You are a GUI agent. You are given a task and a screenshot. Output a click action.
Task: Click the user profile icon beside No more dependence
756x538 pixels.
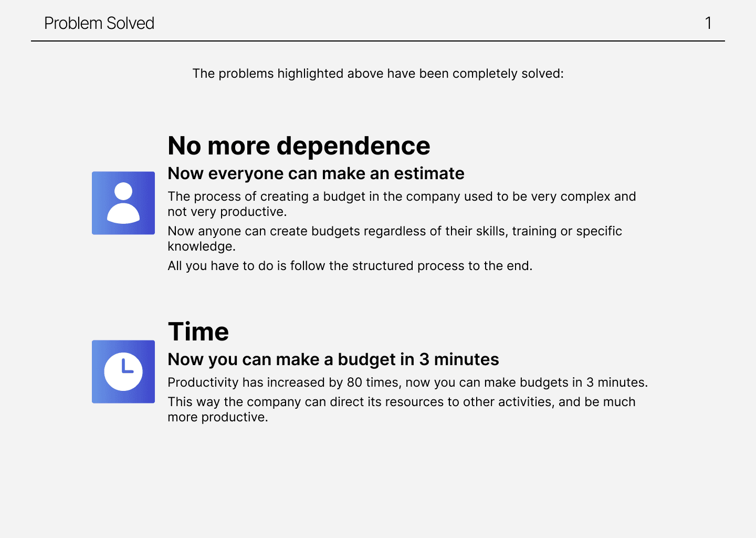click(123, 203)
